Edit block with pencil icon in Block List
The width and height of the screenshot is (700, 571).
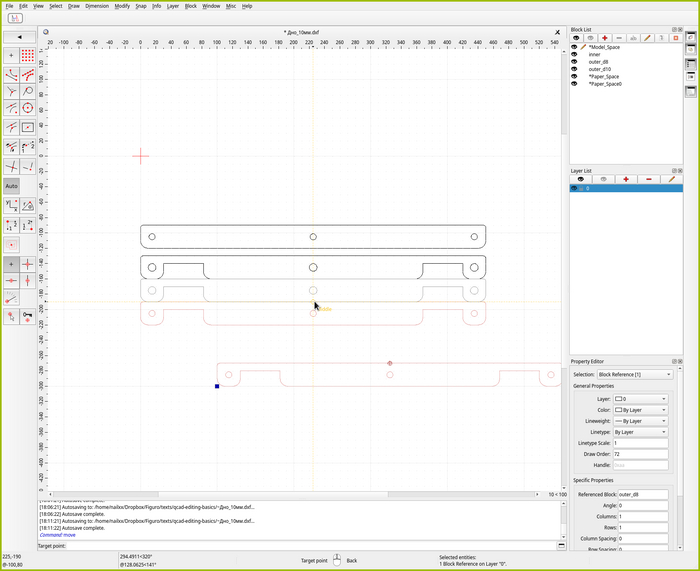[647, 38]
